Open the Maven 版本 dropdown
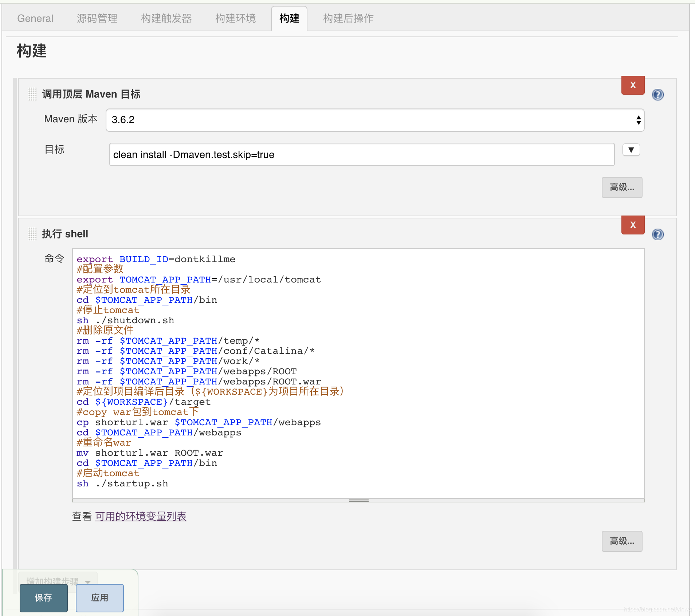The height and width of the screenshot is (616, 695). coord(375,120)
